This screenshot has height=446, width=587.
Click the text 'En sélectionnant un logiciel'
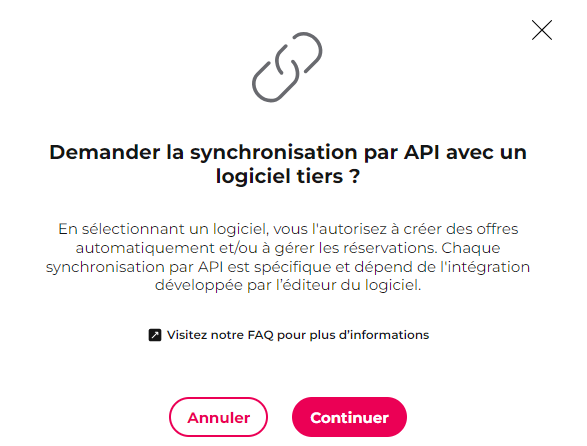click(x=162, y=229)
